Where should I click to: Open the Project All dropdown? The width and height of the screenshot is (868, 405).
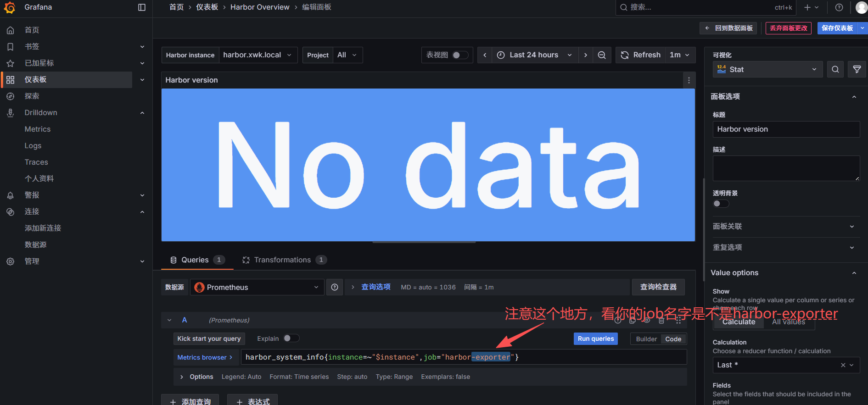(347, 55)
